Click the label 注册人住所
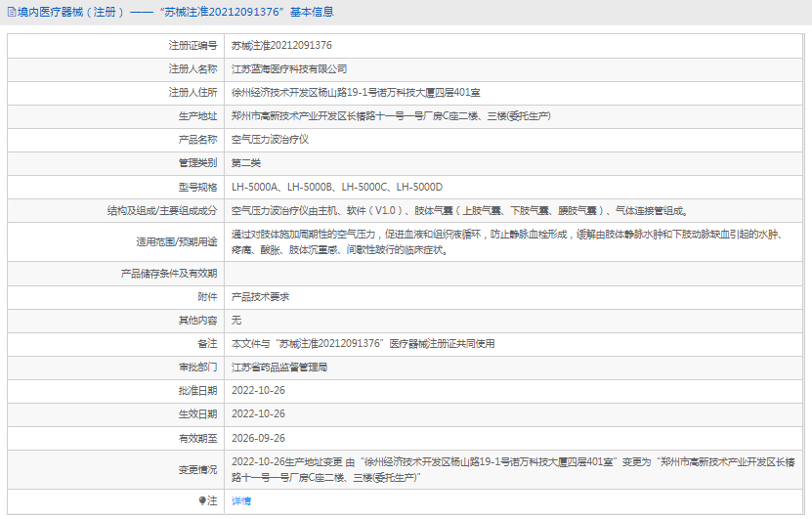The height and width of the screenshot is (519, 812). [x=192, y=93]
